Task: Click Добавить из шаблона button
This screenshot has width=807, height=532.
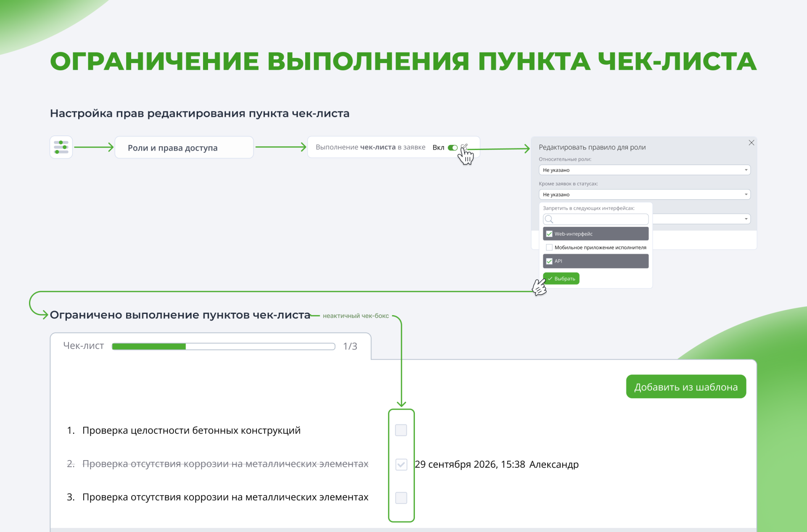Action: tap(686, 387)
